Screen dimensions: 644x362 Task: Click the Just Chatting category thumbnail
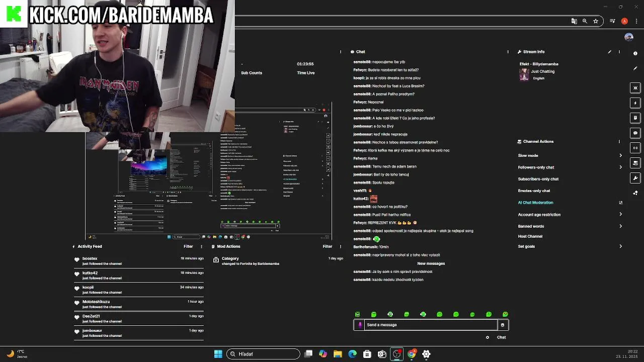click(524, 74)
